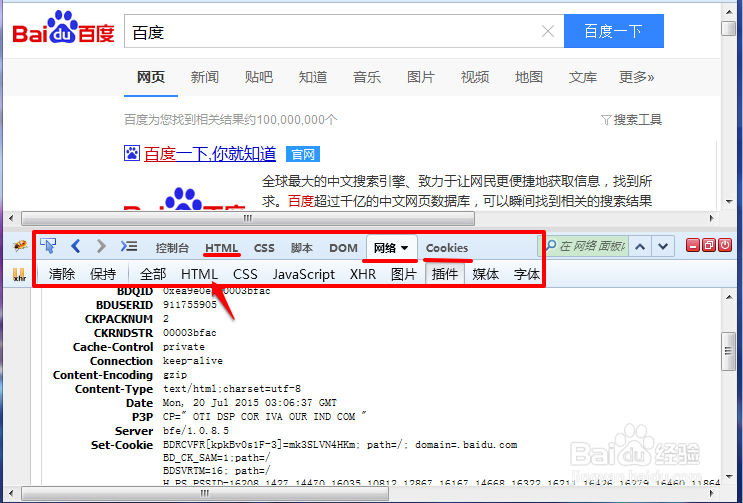Click the page vertical scrollbar down arrow
This screenshot has height=503, width=743.
click(x=729, y=202)
